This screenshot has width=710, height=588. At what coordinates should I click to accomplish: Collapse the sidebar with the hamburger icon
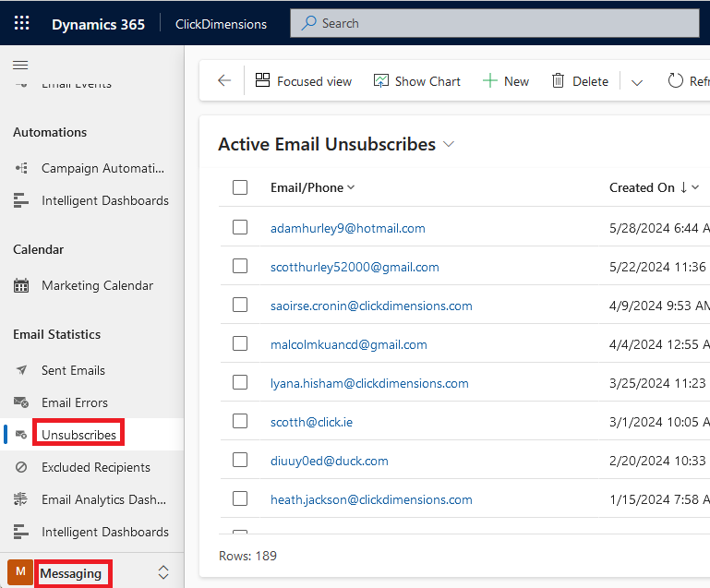tap(20, 65)
